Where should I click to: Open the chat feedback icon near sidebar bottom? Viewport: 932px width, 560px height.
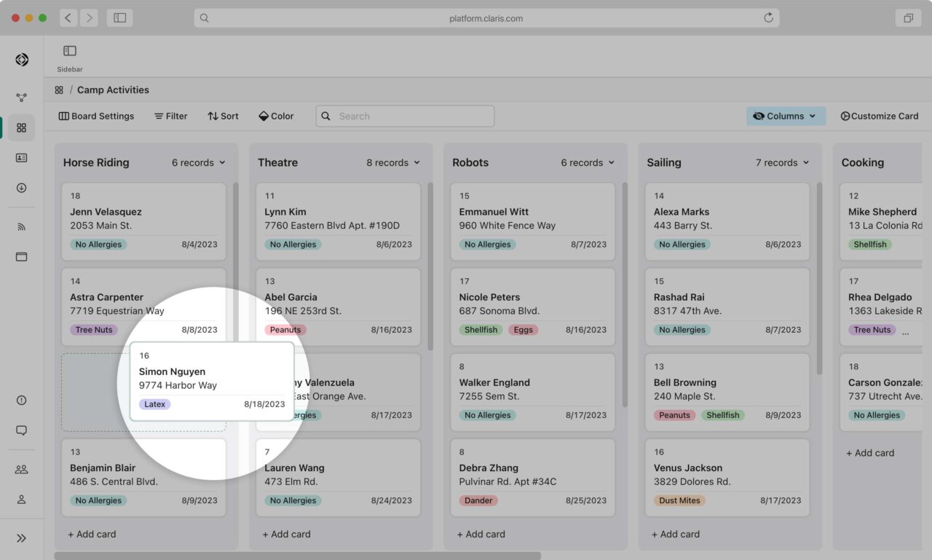[21, 430]
